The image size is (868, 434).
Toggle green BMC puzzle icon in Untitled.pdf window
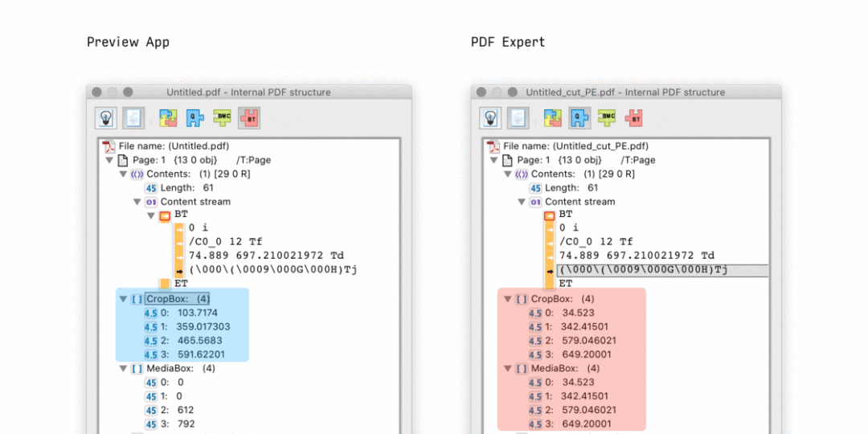click(222, 118)
